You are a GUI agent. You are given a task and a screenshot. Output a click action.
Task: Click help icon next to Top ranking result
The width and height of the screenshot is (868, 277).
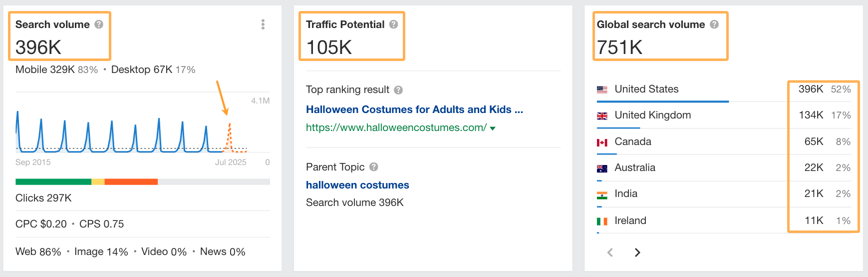tap(398, 90)
